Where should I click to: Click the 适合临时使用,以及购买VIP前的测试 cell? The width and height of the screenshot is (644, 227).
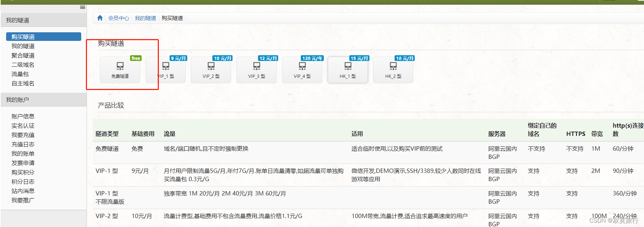coord(397,148)
